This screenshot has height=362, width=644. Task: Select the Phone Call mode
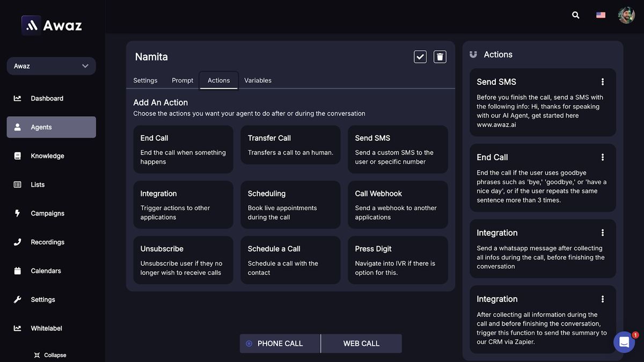coord(280,343)
